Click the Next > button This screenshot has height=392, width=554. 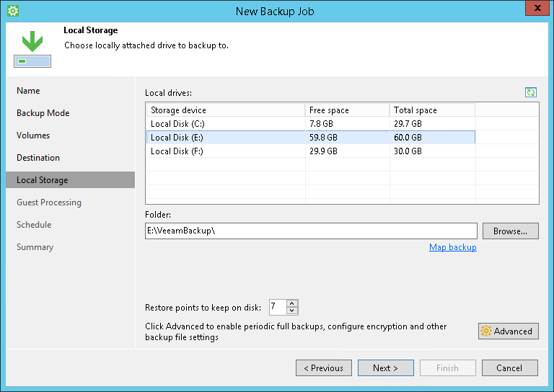click(x=385, y=368)
